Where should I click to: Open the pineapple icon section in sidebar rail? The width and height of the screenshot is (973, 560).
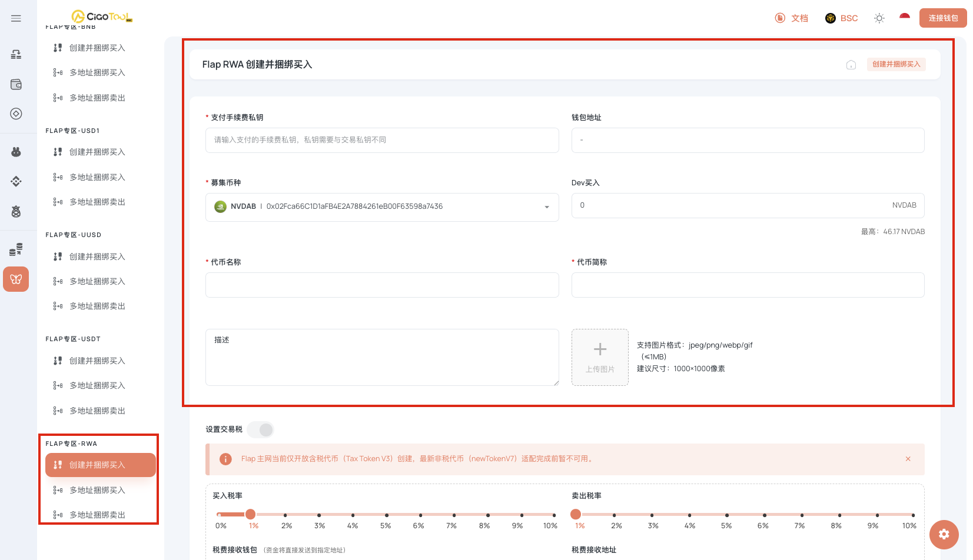point(16,211)
